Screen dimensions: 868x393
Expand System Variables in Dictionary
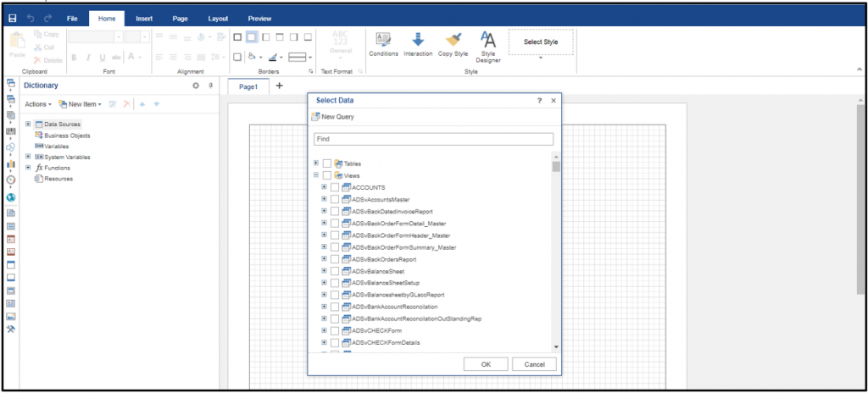[x=28, y=157]
